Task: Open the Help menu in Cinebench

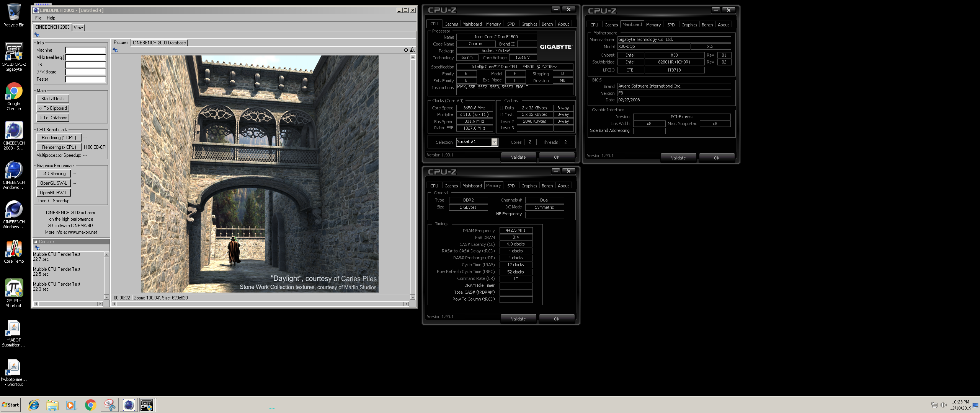Action: tap(51, 18)
